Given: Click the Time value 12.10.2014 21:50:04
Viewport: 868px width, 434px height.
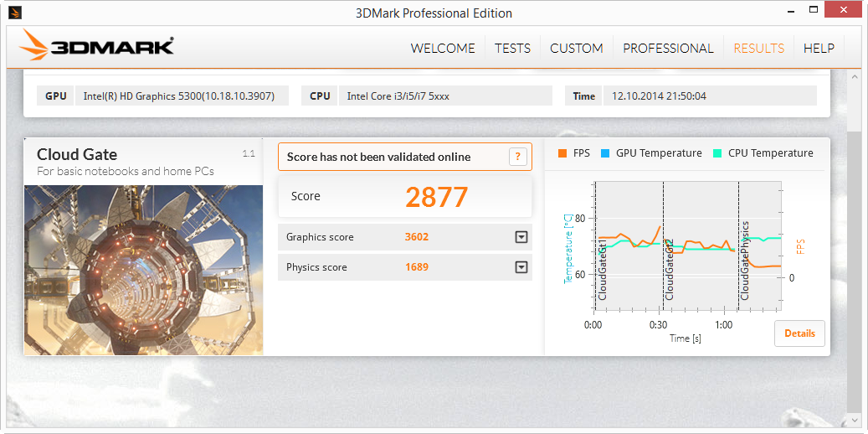Looking at the screenshot, I should click(x=659, y=96).
